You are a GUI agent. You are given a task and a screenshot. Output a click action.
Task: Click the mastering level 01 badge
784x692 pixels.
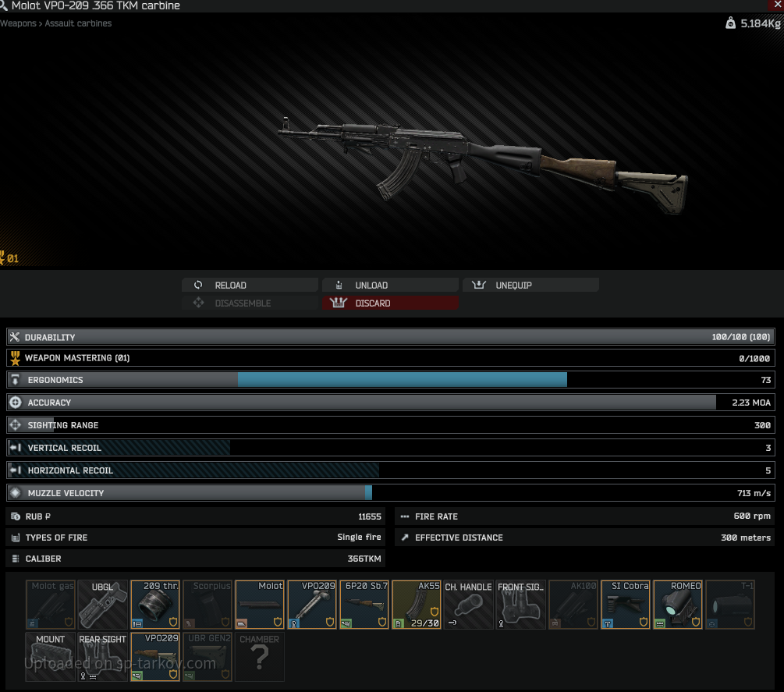(9, 258)
